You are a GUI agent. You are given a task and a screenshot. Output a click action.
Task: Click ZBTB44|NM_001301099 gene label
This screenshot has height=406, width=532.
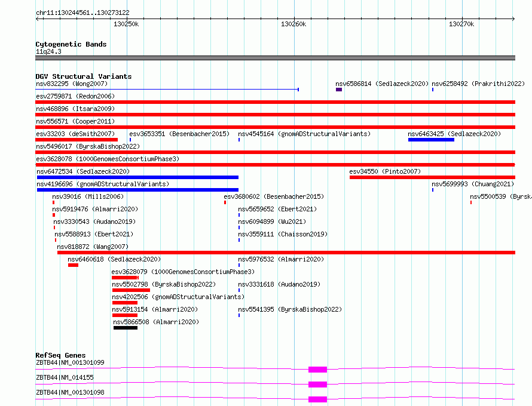pos(70,362)
